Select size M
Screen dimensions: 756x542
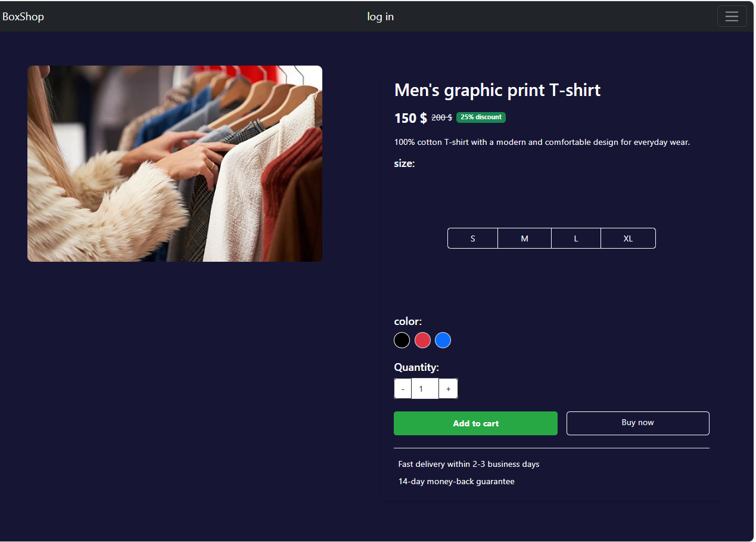coord(524,239)
